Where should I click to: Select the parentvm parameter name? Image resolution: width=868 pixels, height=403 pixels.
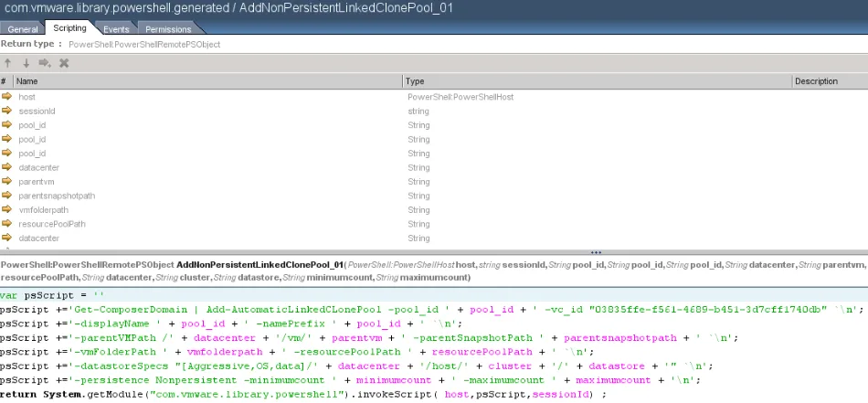[x=37, y=182]
